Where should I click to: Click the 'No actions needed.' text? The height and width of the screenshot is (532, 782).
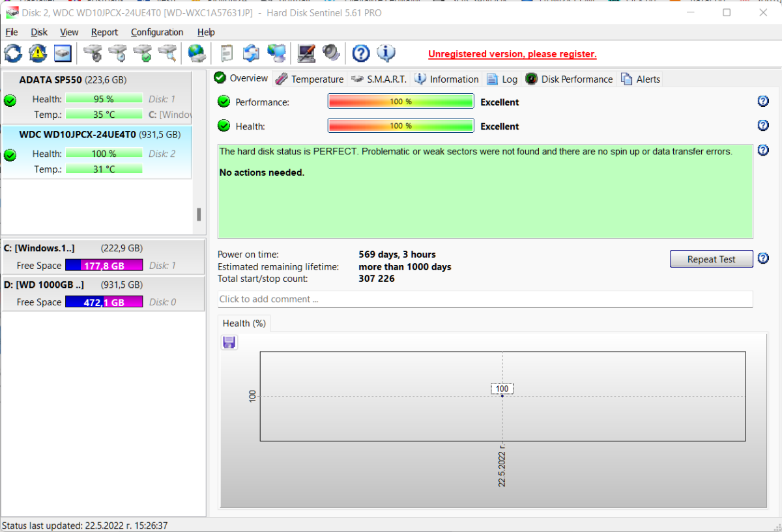262,173
